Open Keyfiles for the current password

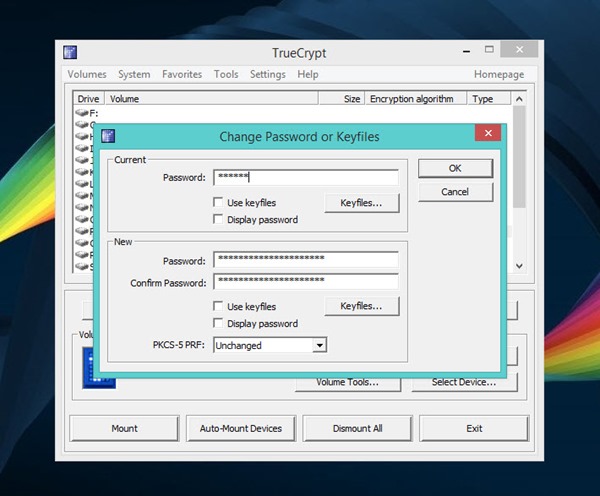point(361,203)
